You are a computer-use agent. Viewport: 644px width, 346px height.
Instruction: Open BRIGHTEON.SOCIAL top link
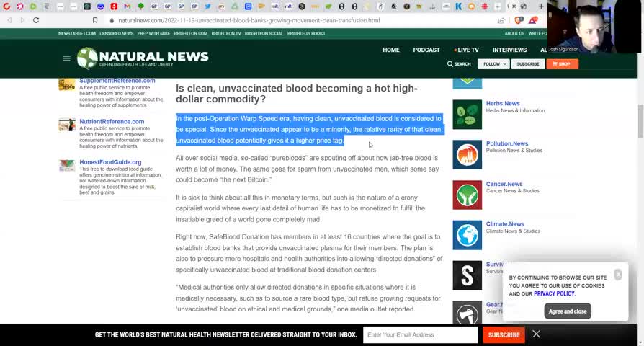(x=264, y=33)
